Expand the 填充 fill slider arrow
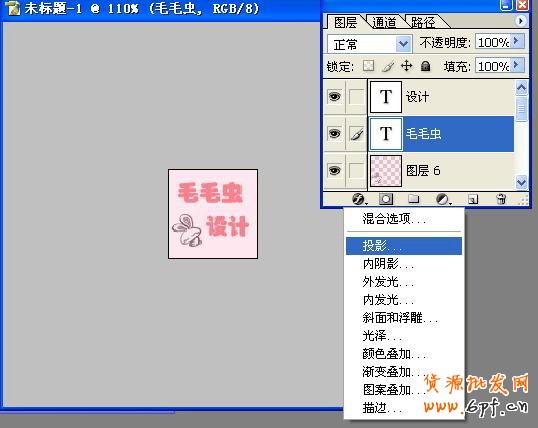 pyautogui.click(x=516, y=65)
